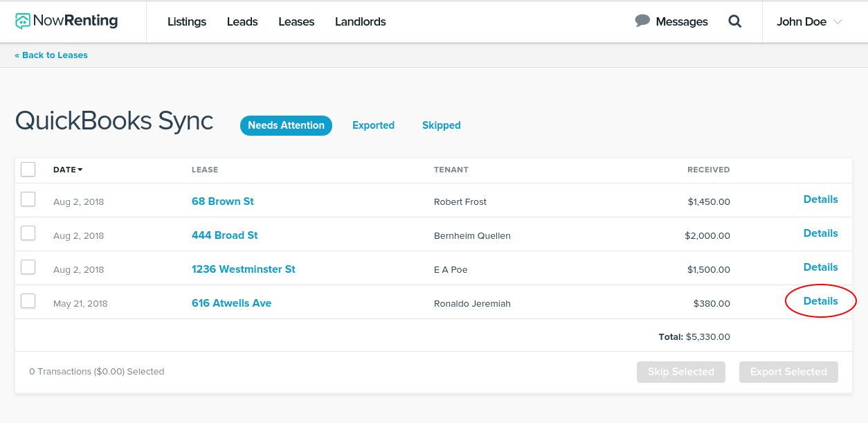The image size is (868, 423).
Task: Toggle the select-all checkbox in header
Action: tap(28, 170)
